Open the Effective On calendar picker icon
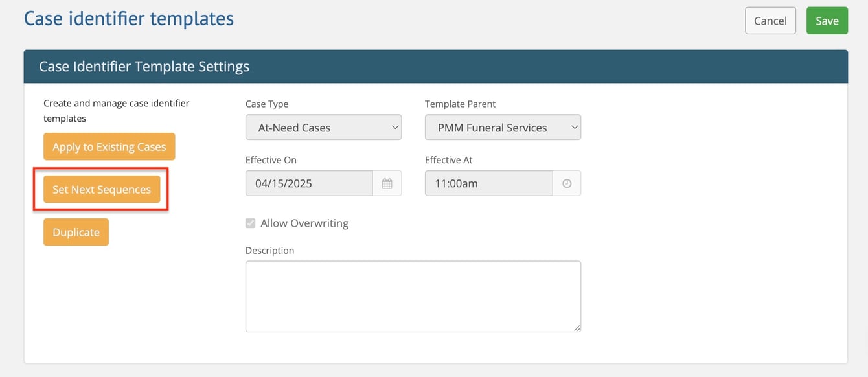The width and height of the screenshot is (868, 377). pos(387,183)
